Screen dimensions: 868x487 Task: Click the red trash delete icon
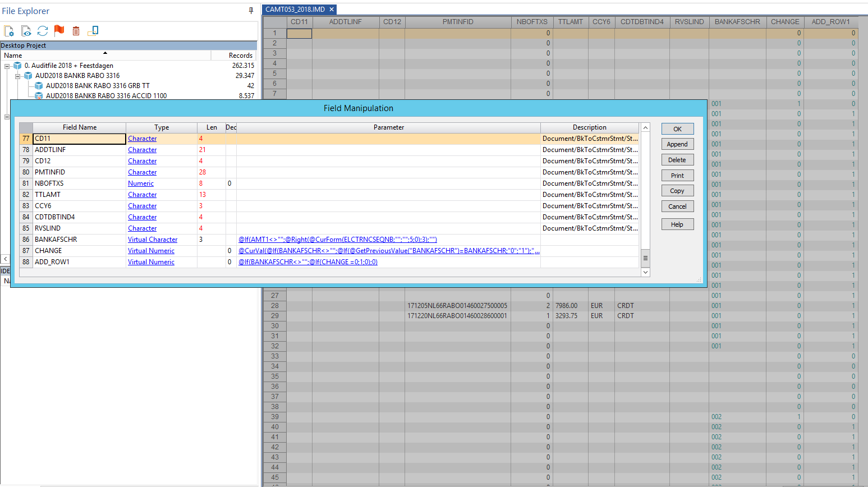[76, 31]
